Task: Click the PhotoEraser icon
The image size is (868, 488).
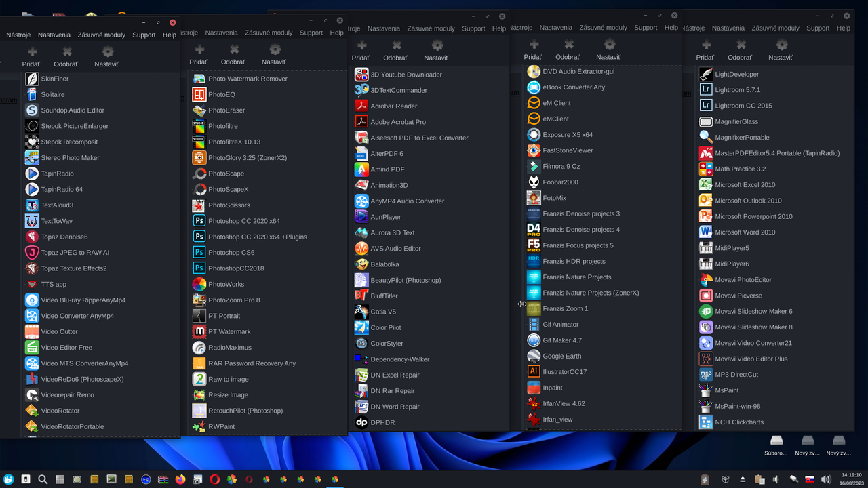Action: click(x=199, y=110)
